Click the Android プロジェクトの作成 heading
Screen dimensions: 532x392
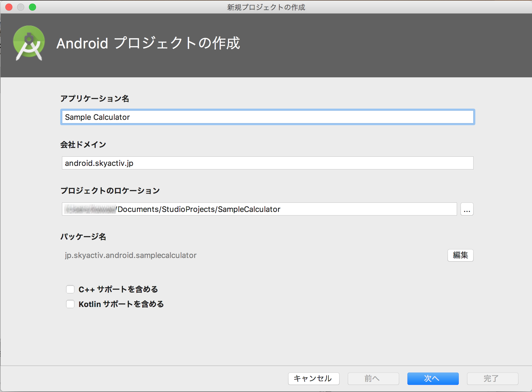148,43
